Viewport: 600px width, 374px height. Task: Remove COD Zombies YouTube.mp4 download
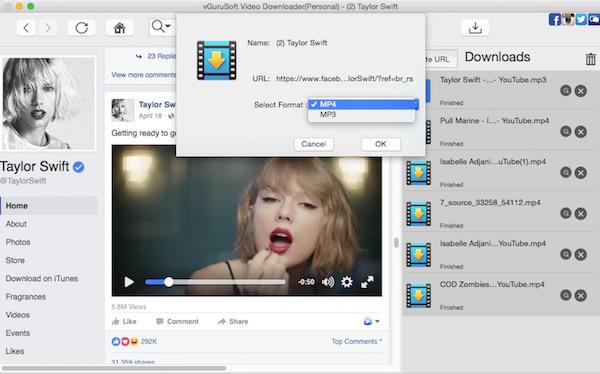point(580,296)
